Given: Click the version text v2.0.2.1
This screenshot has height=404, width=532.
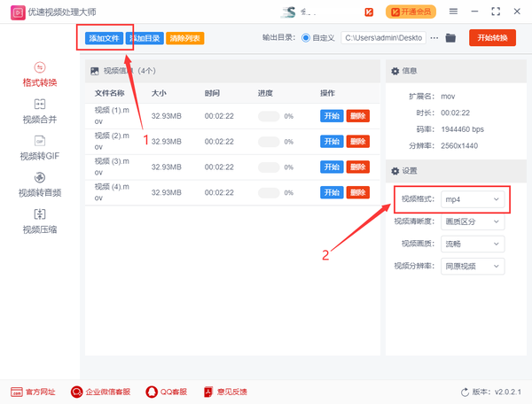Looking at the screenshot, I should (x=507, y=392).
